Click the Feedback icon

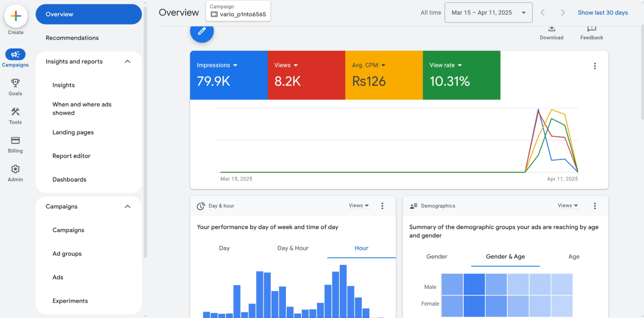coord(591,29)
